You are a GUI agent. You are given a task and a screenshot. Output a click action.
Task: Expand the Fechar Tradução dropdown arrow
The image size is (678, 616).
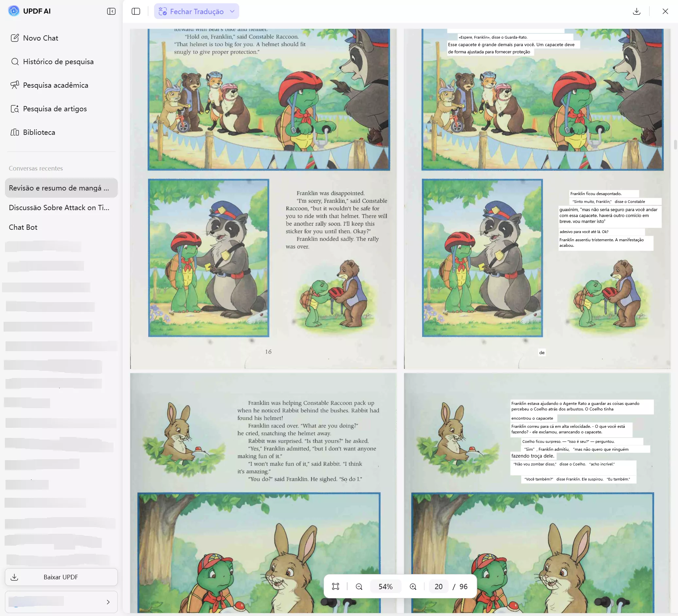(x=232, y=11)
